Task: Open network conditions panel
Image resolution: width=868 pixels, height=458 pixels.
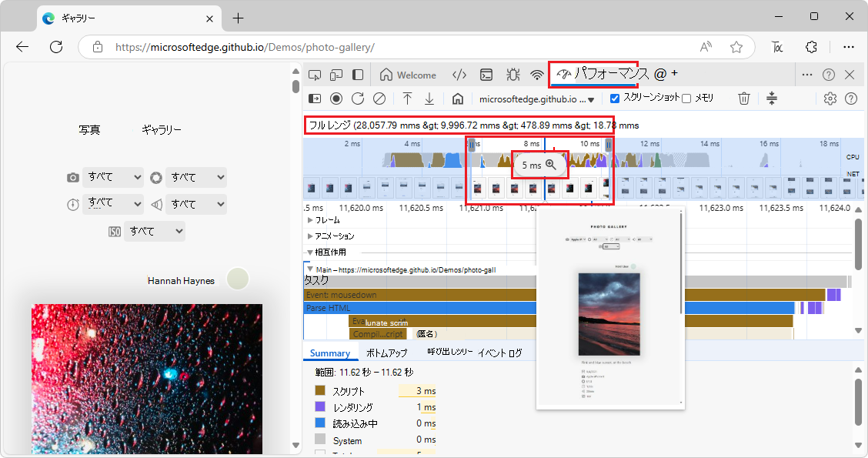Action: [536, 75]
